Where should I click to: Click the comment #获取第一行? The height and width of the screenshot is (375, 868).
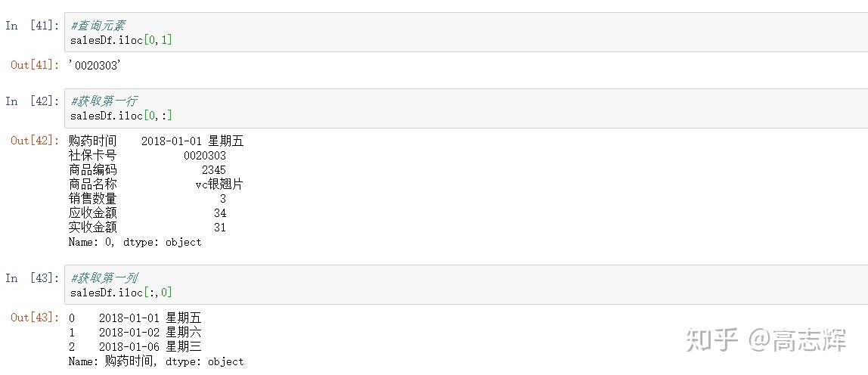coord(104,101)
